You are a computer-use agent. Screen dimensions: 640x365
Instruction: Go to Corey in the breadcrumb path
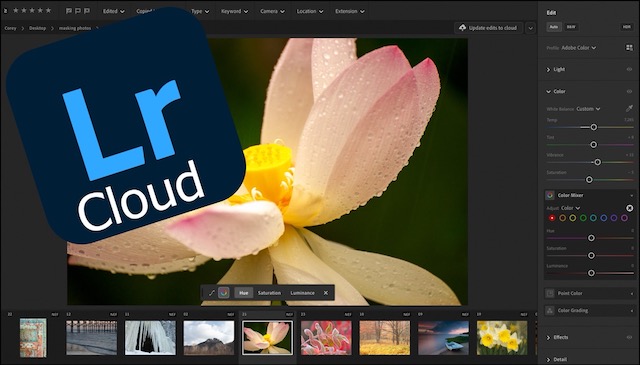[x=10, y=28]
